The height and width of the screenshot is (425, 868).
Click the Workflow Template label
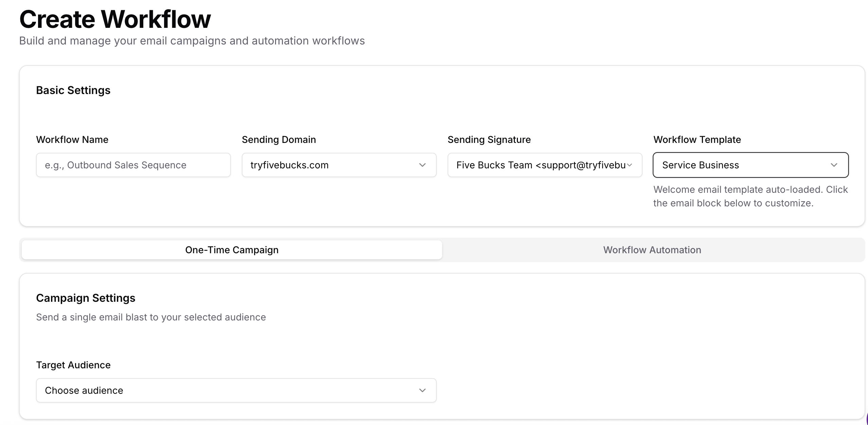tap(697, 140)
